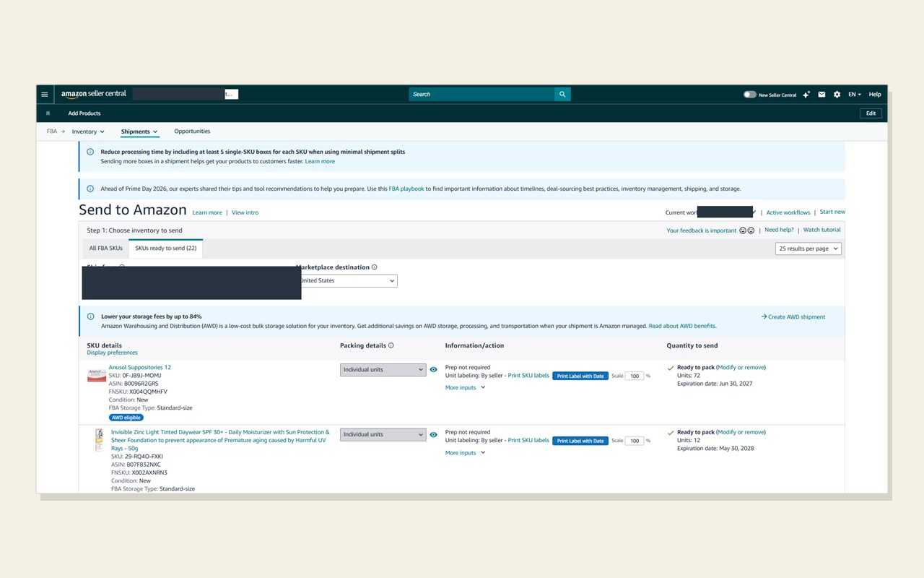Open Individual units dropdown for Invisible Zinc

pyautogui.click(x=383, y=435)
